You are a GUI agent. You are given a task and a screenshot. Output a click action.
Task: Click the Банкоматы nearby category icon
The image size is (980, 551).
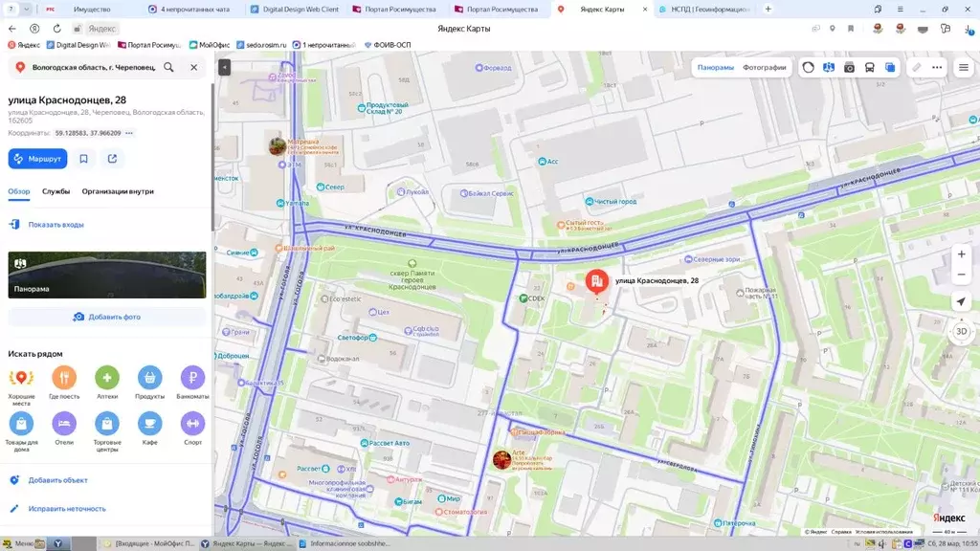pos(192,378)
